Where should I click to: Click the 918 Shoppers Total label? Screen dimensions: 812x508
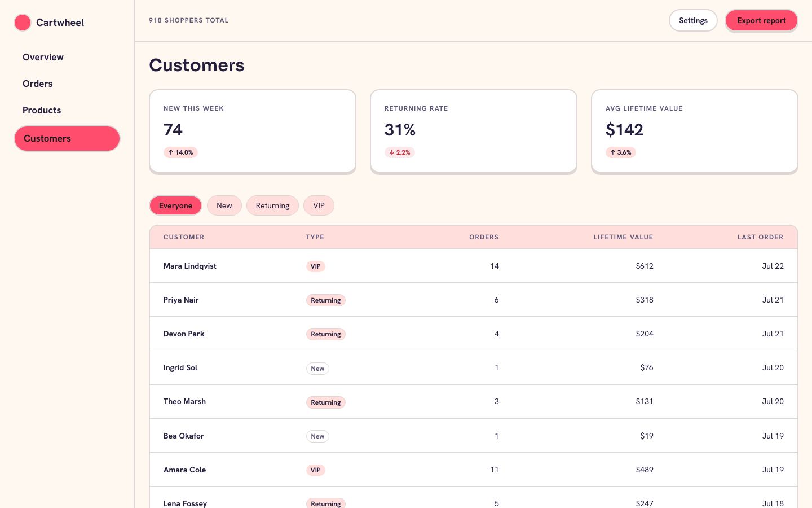[x=189, y=20]
